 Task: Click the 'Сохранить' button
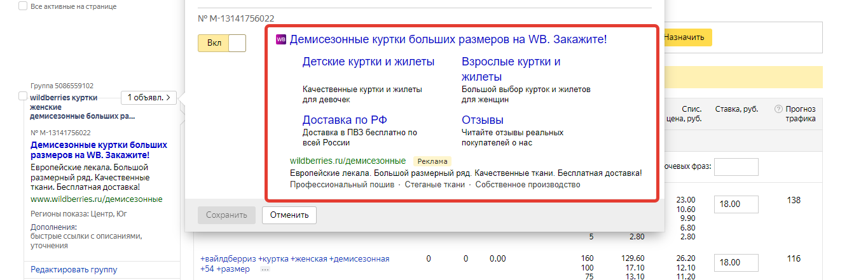point(226,215)
